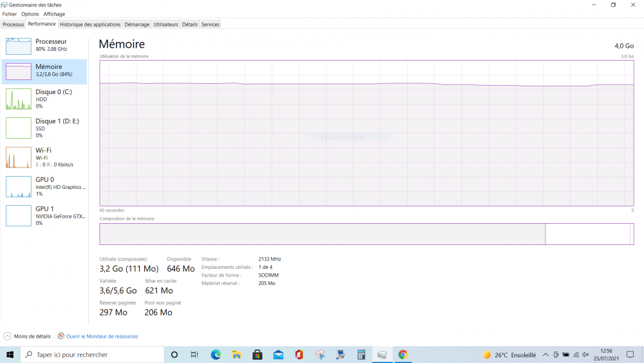Open Microsoft Store from the taskbar
644x363 pixels.
pyautogui.click(x=258, y=355)
